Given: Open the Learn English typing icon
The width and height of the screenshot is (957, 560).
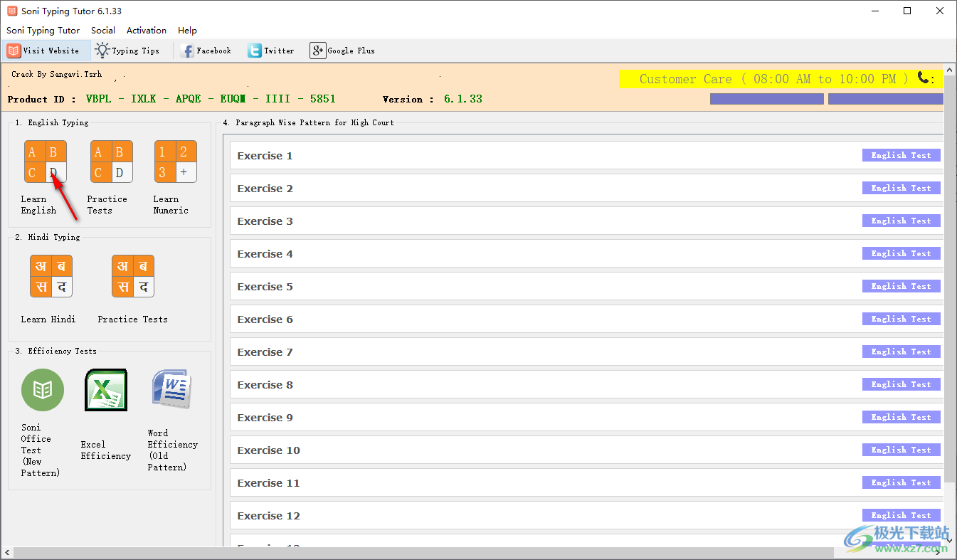Looking at the screenshot, I should [45, 162].
